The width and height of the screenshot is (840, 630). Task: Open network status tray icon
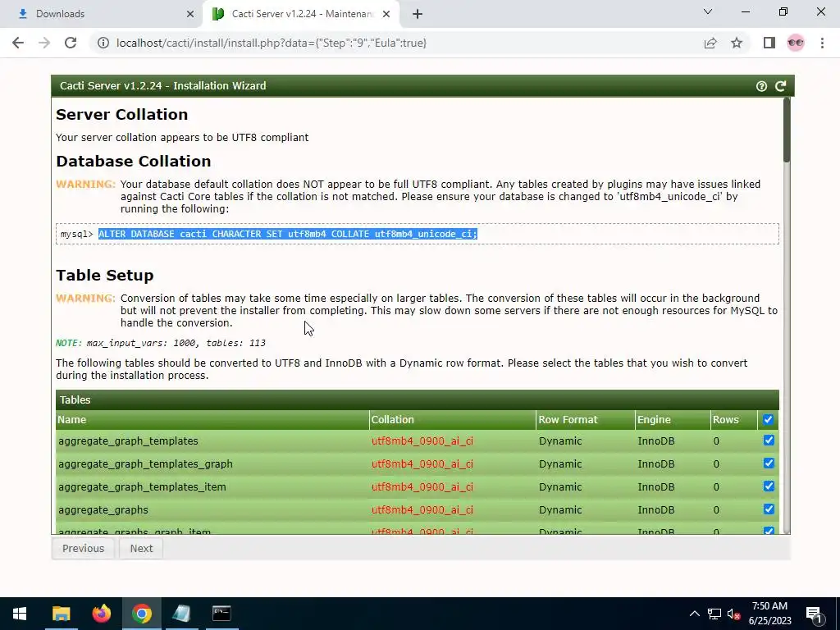(714, 614)
